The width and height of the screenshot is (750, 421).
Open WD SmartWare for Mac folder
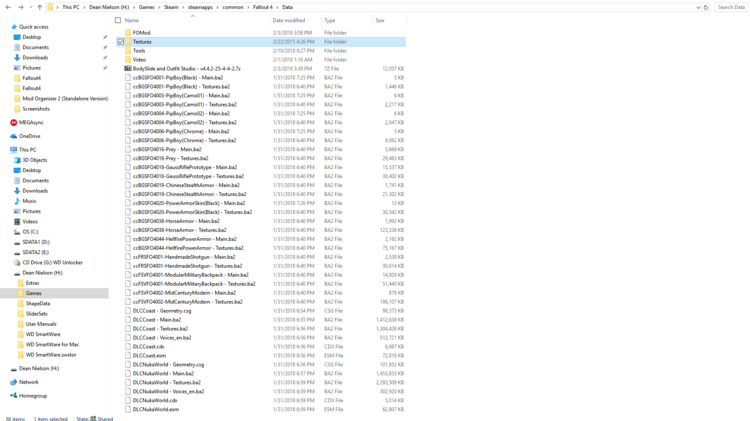[x=52, y=344]
